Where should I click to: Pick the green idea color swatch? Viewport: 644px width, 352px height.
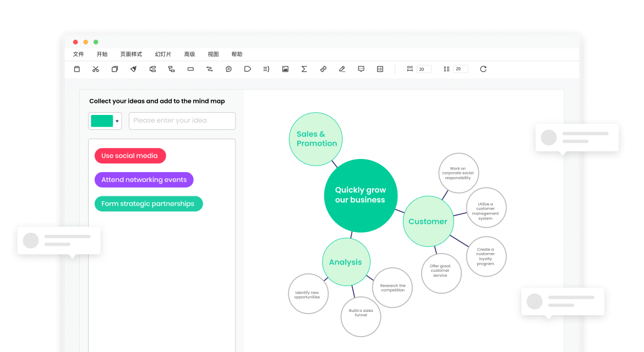coord(102,121)
